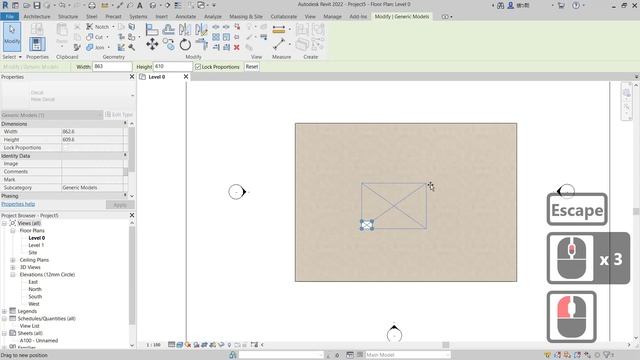Switch to the Collaborate ribbon tab

pyautogui.click(x=284, y=16)
